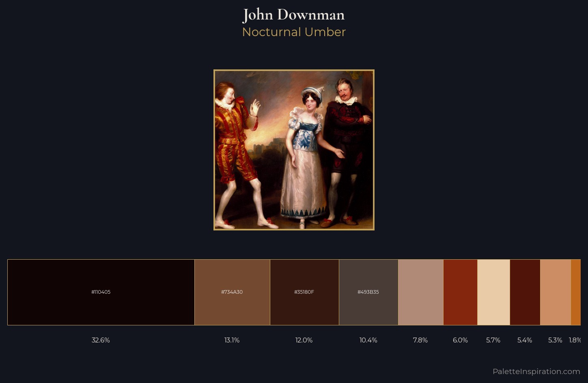Click the 5.3% percentage label
Image resolution: width=588 pixels, height=383 pixels.
click(555, 340)
